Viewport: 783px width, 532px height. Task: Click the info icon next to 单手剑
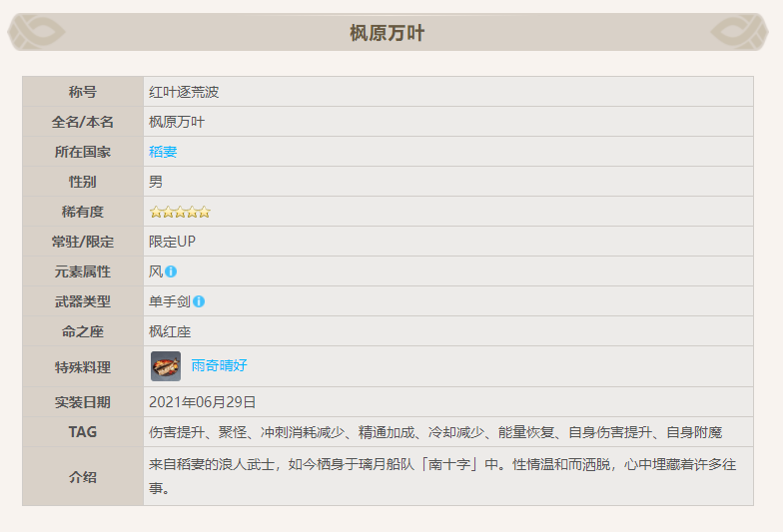click(x=199, y=301)
